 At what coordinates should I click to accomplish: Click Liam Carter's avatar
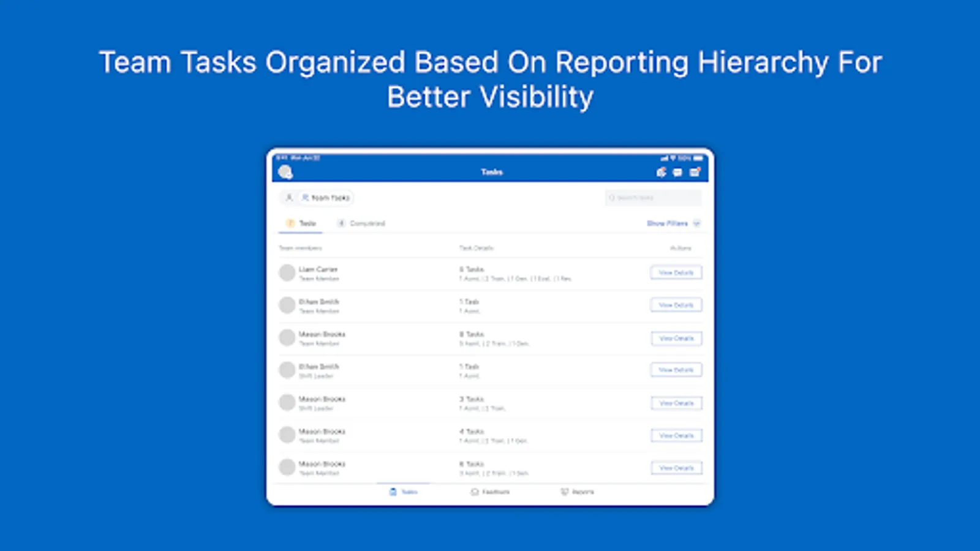(287, 272)
